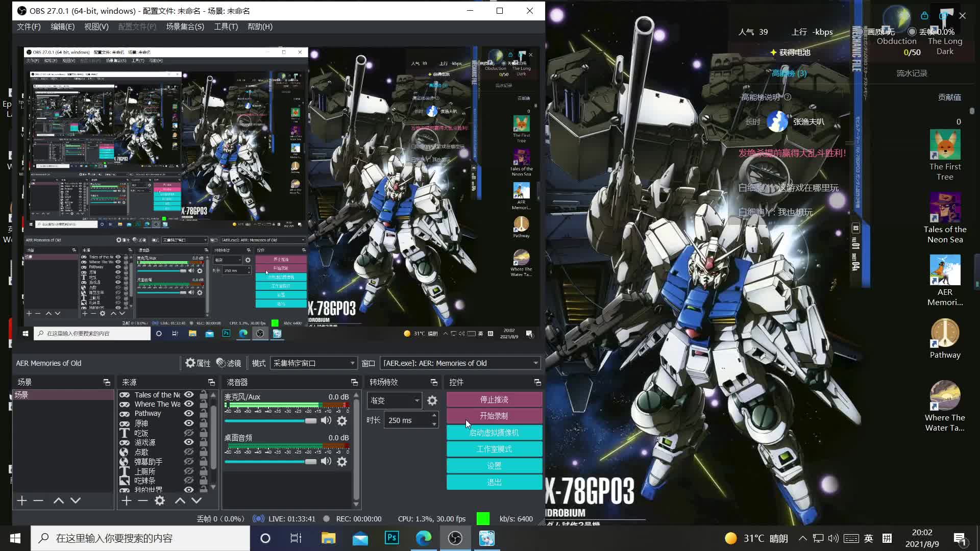Open Task View on the taskbar
This screenshot has height=551, width=980.
[296, 538]
